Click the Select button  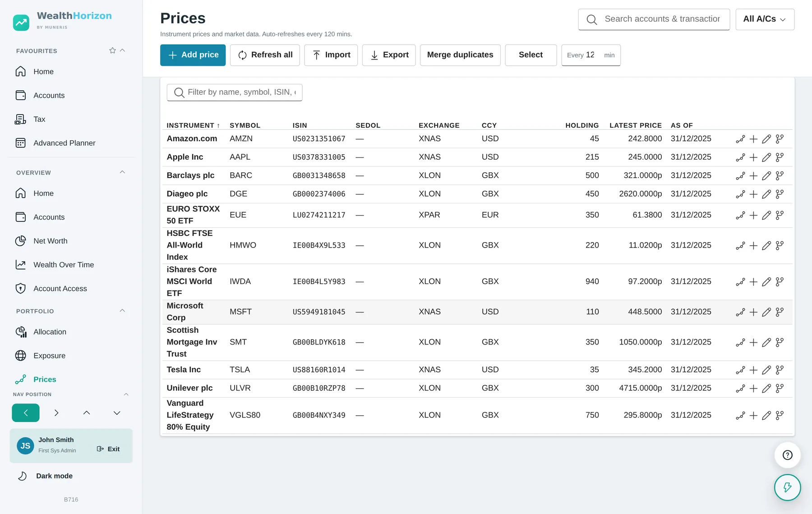coord(531,55)
